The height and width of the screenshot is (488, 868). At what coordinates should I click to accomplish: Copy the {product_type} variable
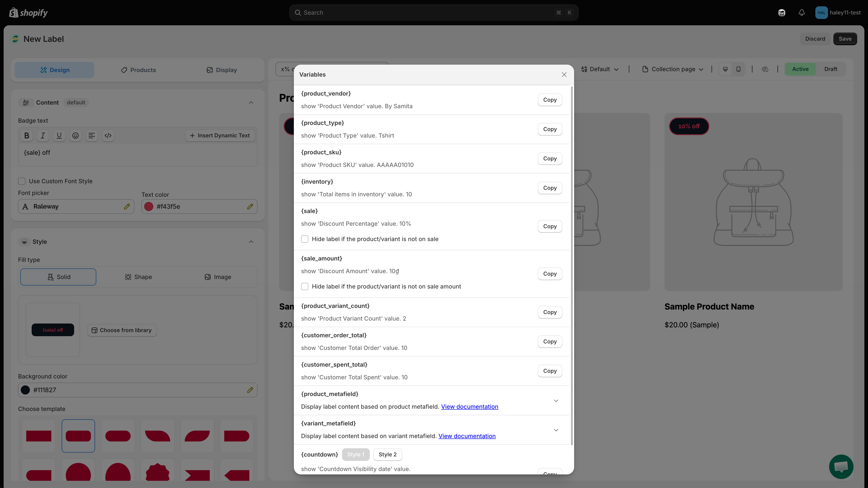click(x=550, y=129)
